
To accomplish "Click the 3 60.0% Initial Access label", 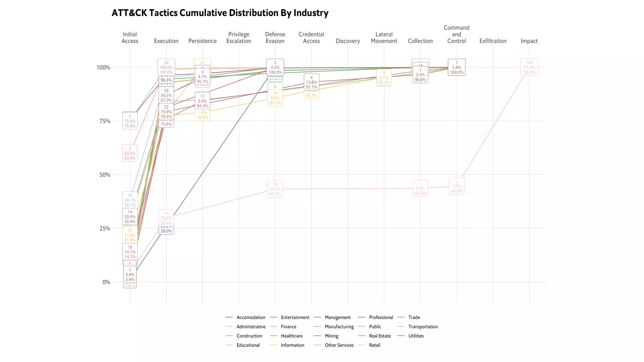I will 130,153.
